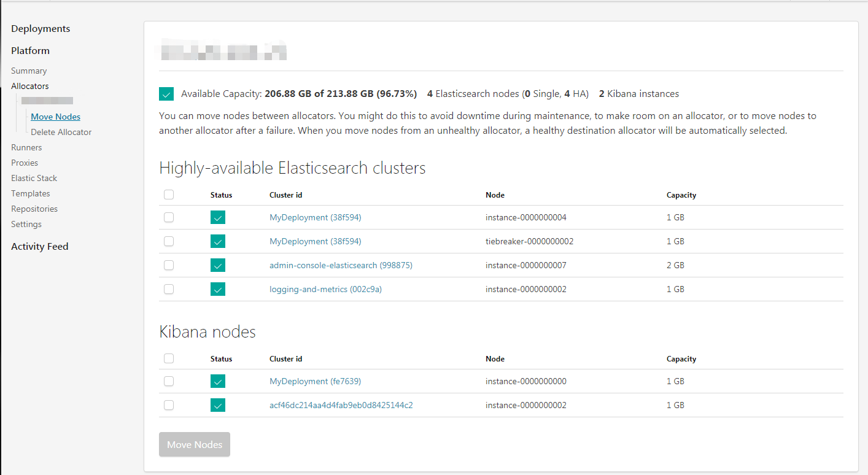This screenshot has width=868, height=475.
Task: Click status checkmark icon for tiebreaker-0000000002 row
Action: pyautogui.click(x=218, y=241)
